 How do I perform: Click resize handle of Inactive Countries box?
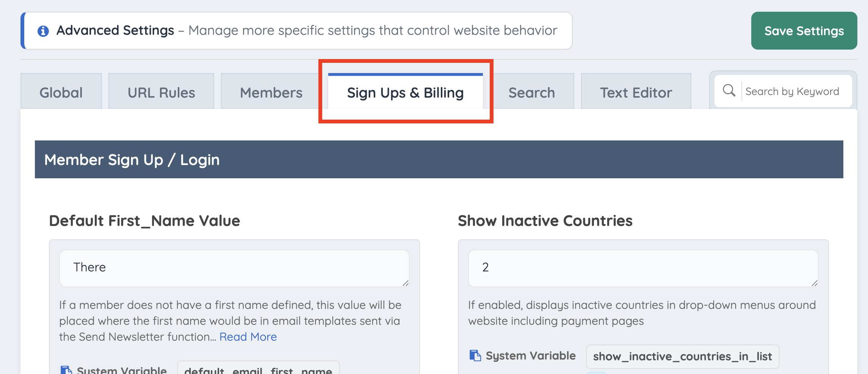(814, 283)
